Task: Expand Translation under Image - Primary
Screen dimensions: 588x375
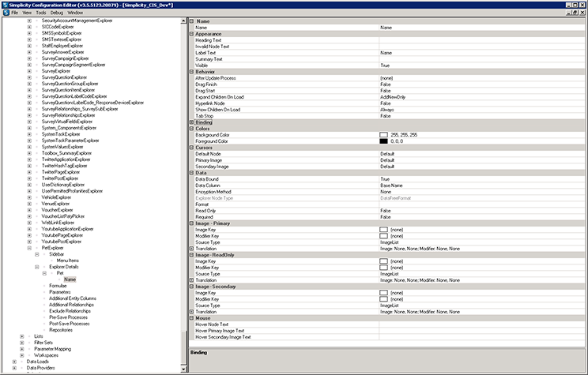Action: (x=191, y=249)
